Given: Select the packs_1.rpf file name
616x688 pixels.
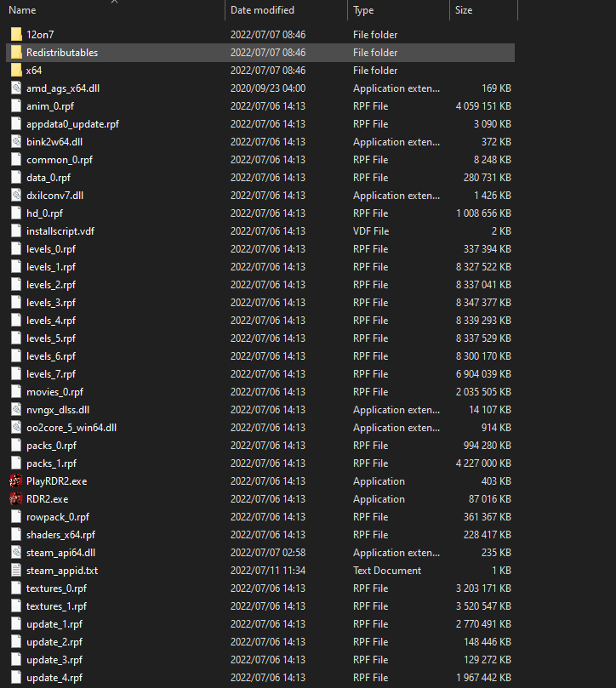Looking at the screenshot, I should (x=51, y=463).
